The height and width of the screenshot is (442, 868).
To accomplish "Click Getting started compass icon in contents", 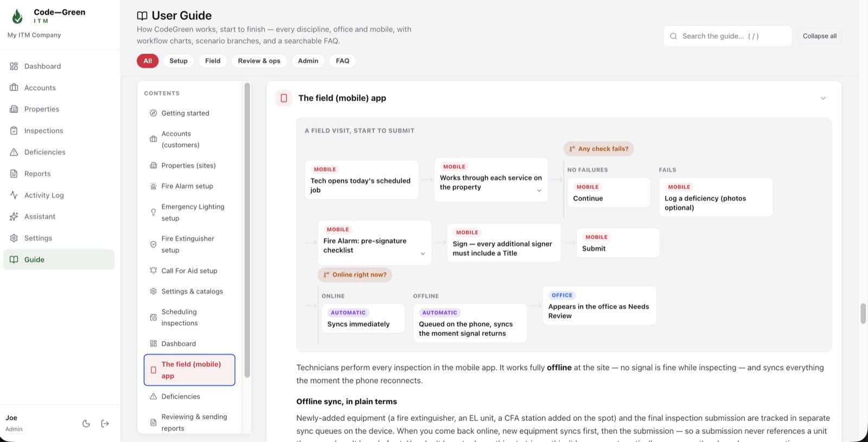I will [x=154, y=113].
